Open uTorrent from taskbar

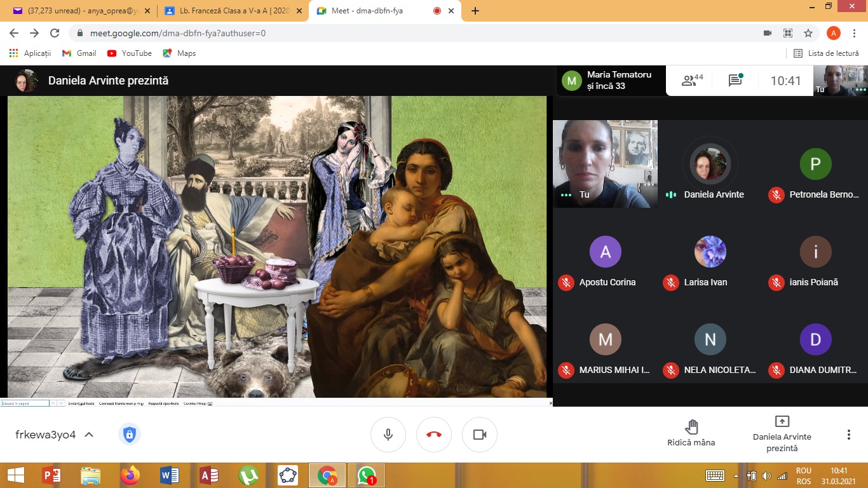click(248, 475)
